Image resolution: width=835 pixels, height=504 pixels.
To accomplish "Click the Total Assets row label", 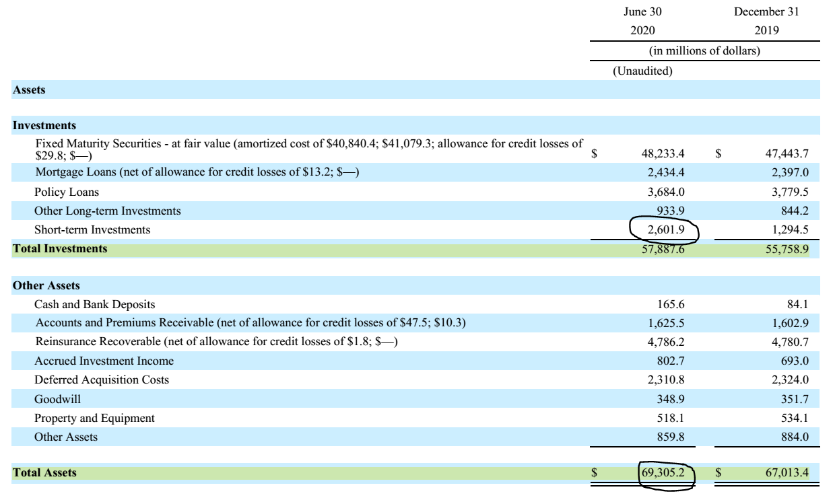I will [x=44, y=473].
